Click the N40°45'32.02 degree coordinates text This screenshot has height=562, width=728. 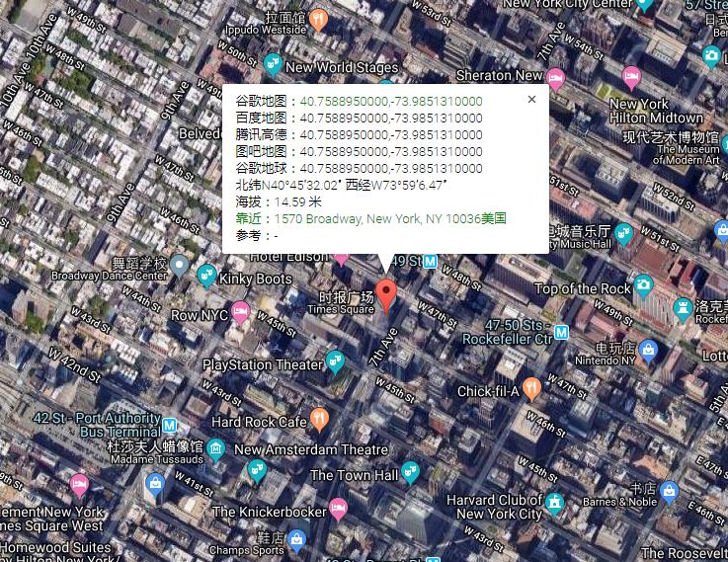tap(300, 185)
